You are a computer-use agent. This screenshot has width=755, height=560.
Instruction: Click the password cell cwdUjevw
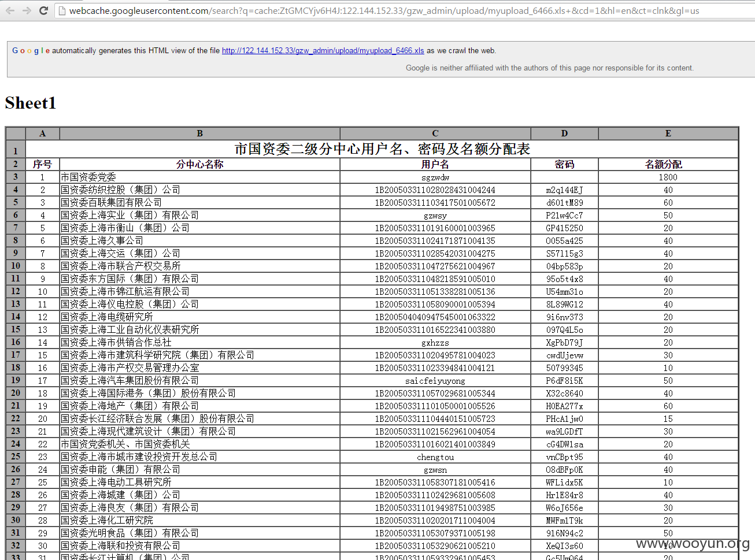564,355
